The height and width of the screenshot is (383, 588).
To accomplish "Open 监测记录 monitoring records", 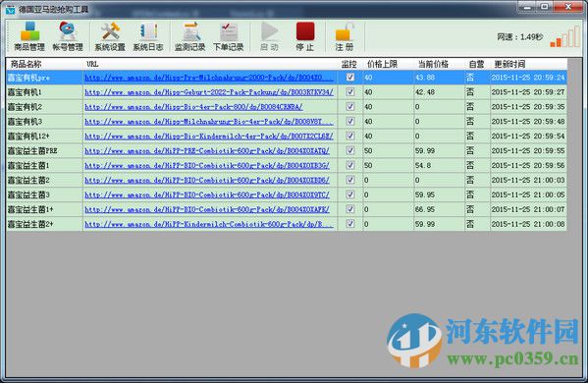I will point(190,36).
